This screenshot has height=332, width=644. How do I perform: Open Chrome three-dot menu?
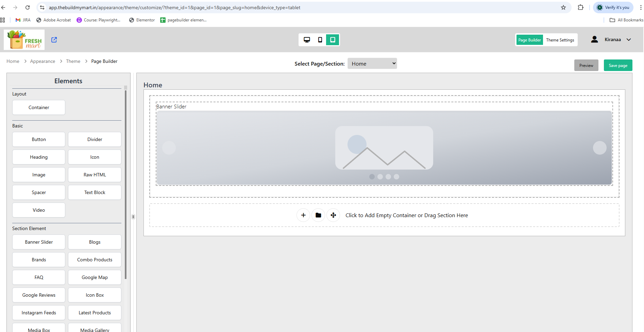point(641,7)
